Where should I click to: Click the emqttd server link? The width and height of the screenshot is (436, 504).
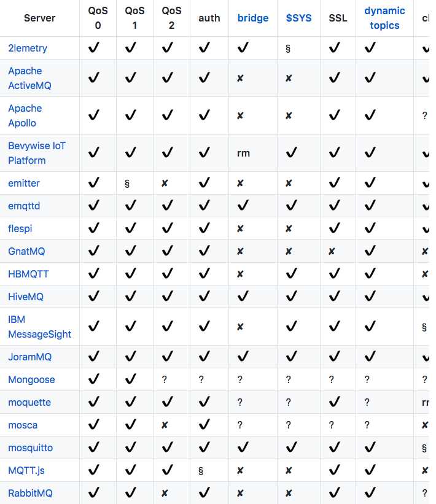(x=24, y=206)
